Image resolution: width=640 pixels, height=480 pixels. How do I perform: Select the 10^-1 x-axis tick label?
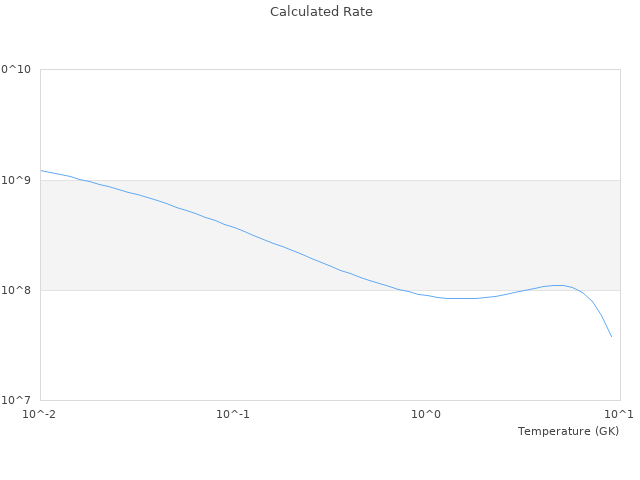point(232,414)
